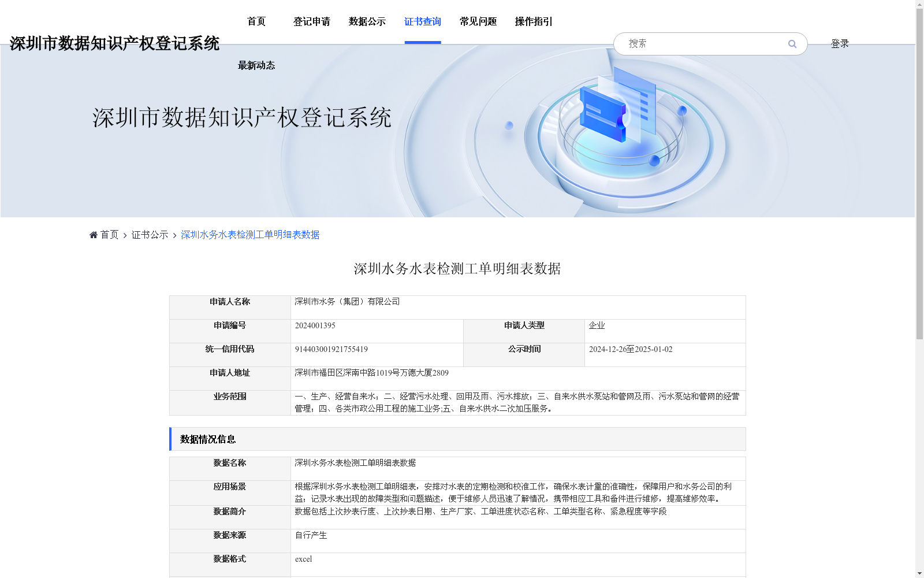The width and height of the screenshot is (924, 578).
Task: Click 数据简介 description starting 数据包括上次抄表行度
Action: pos(480,512)
